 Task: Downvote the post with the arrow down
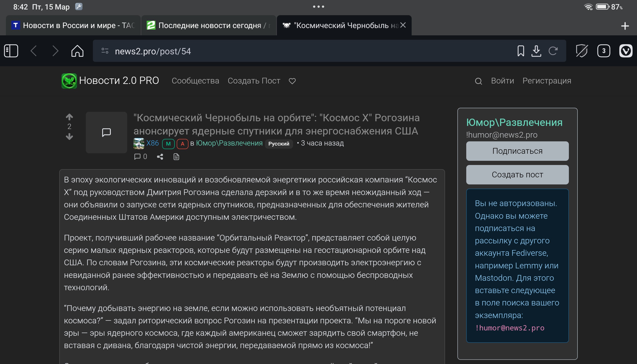69,136
